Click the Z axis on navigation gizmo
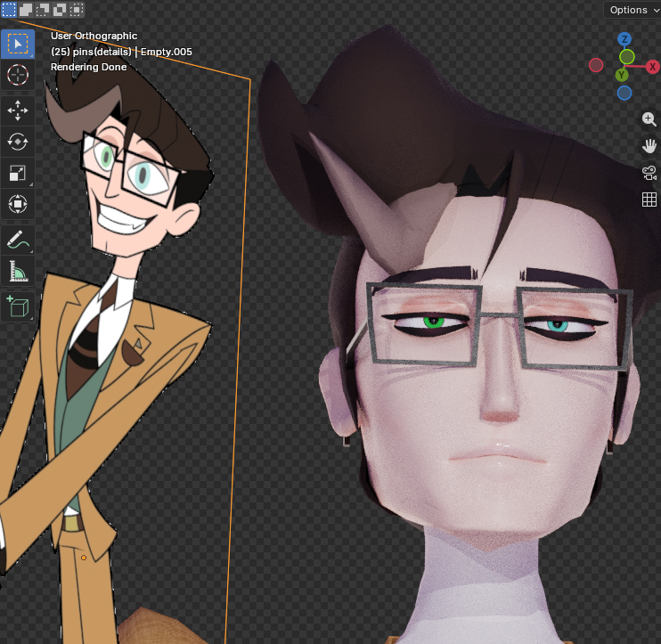 [x=624, y=39]
